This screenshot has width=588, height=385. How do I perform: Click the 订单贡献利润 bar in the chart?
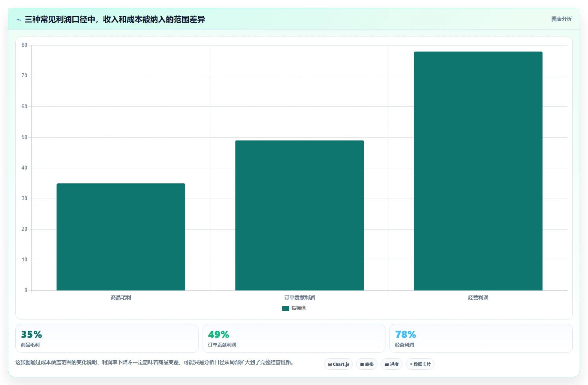coord(299,215)
